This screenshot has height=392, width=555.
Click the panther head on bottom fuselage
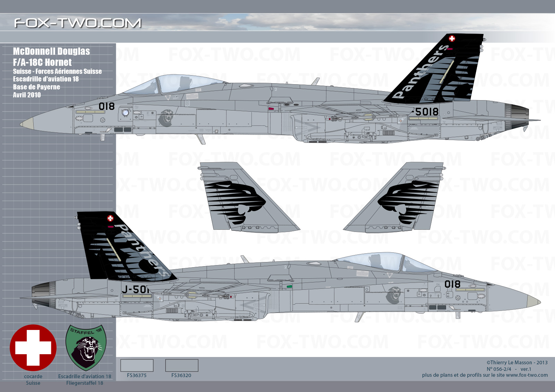(394, 295)
